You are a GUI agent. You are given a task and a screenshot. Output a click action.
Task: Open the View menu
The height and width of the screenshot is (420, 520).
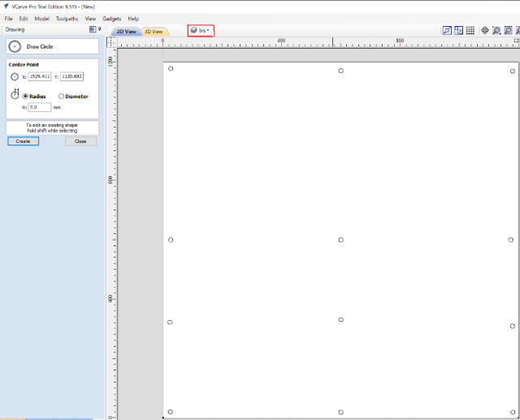90,19
